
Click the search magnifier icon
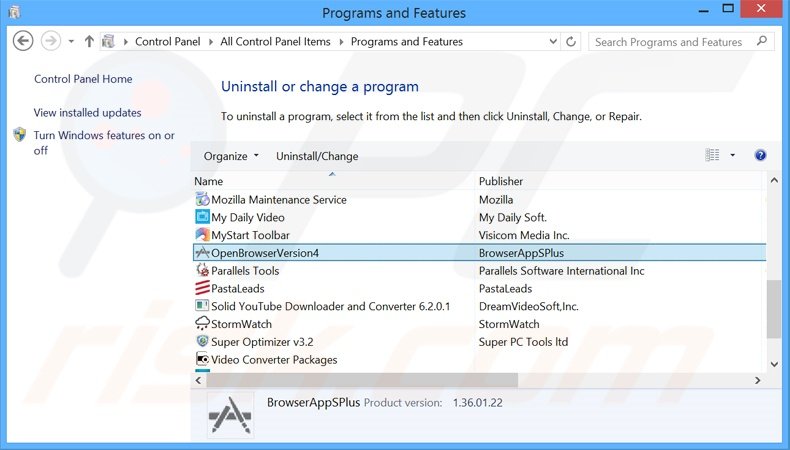(762, 41)
